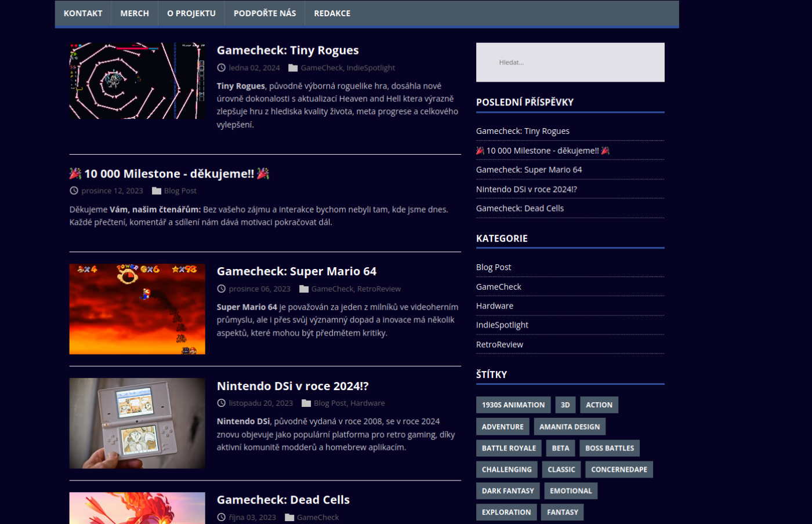Click the Nintendo DSi photo thumbnail

137,423
